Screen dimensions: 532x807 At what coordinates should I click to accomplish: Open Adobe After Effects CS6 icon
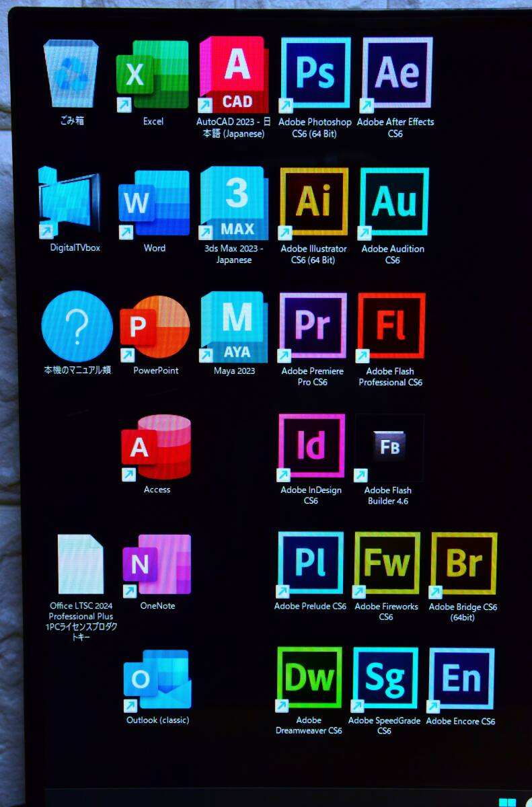pyautogui.click(x=397, y=73)
